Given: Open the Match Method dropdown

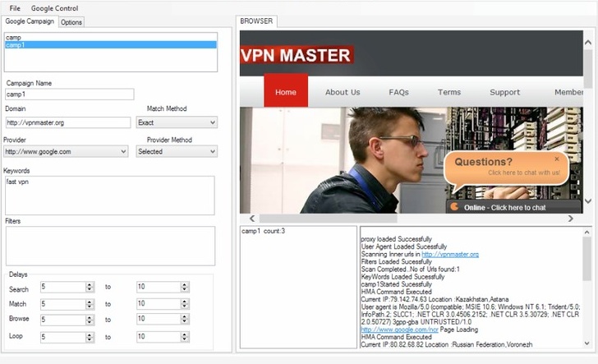Looking at the screenshot, I should pos(177,122).
